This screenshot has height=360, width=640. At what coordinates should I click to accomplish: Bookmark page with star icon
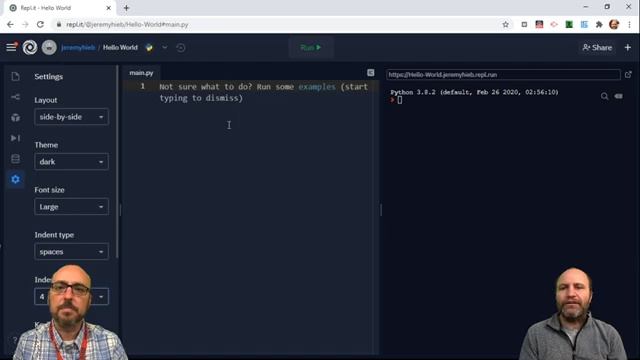point(505,24)
